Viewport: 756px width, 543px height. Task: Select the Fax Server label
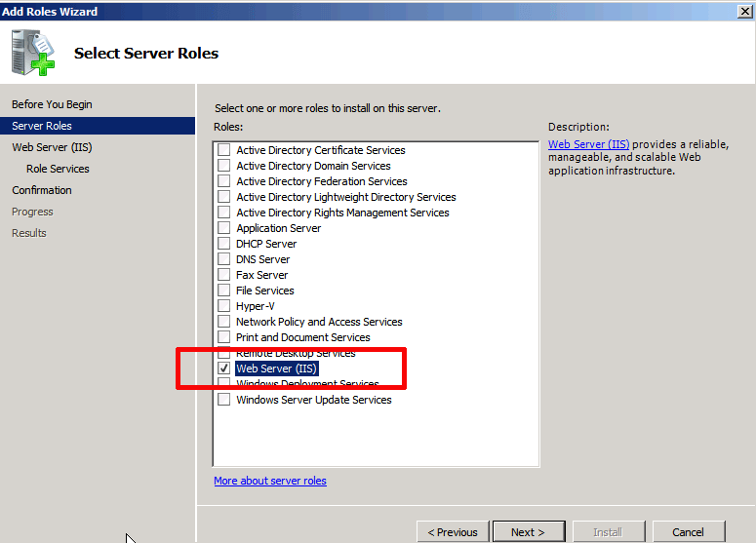261,275
